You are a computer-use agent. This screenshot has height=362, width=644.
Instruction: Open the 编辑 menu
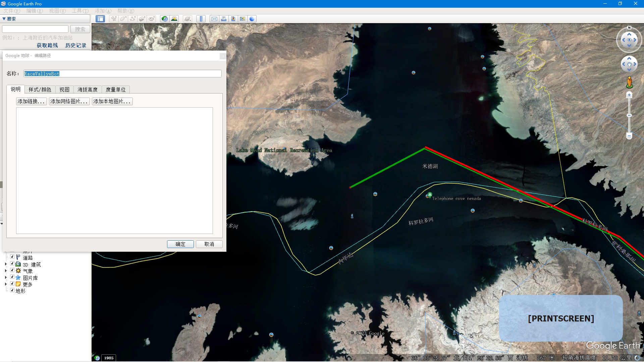[35, 11]
